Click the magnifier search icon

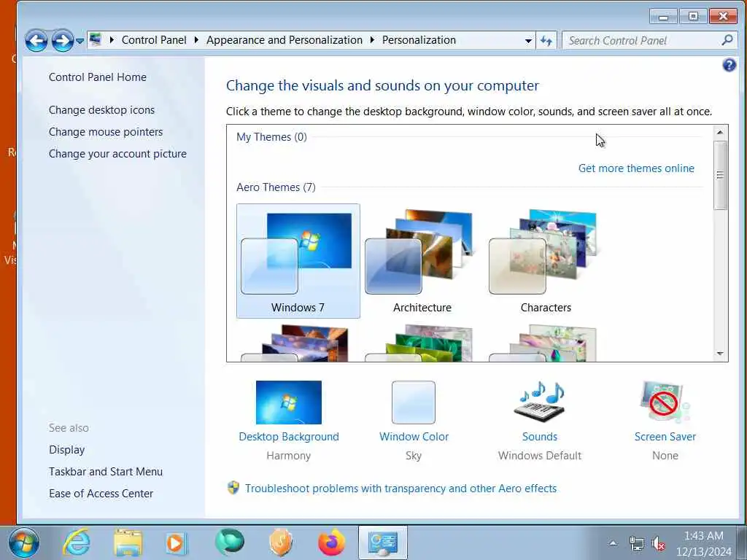click(x=727, y=41)
